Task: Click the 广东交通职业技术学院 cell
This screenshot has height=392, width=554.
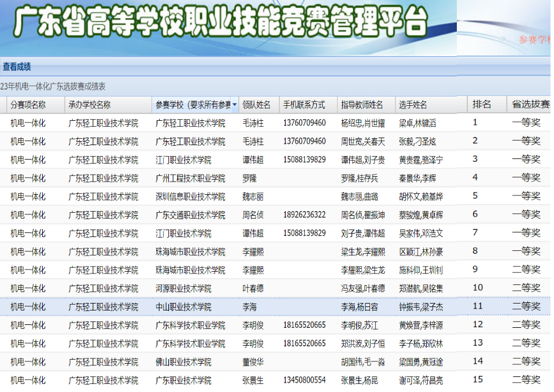Action: click(190, 215)
